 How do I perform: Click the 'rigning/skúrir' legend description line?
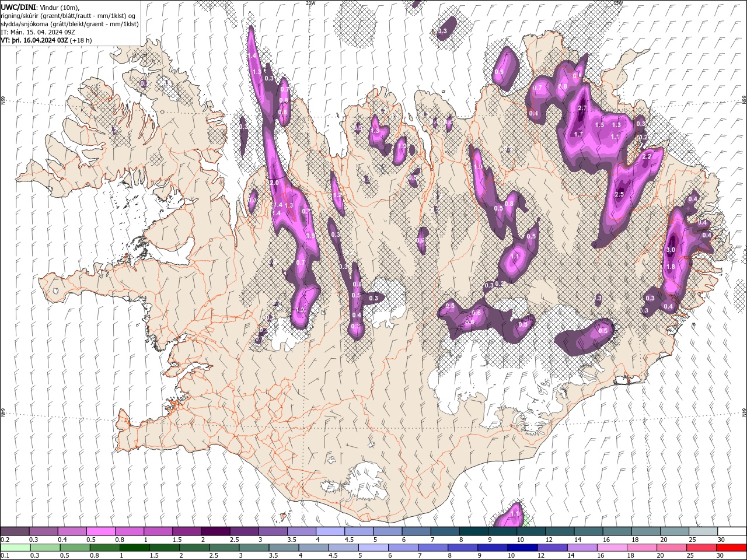pyautogui.click(x=68, y=16)
